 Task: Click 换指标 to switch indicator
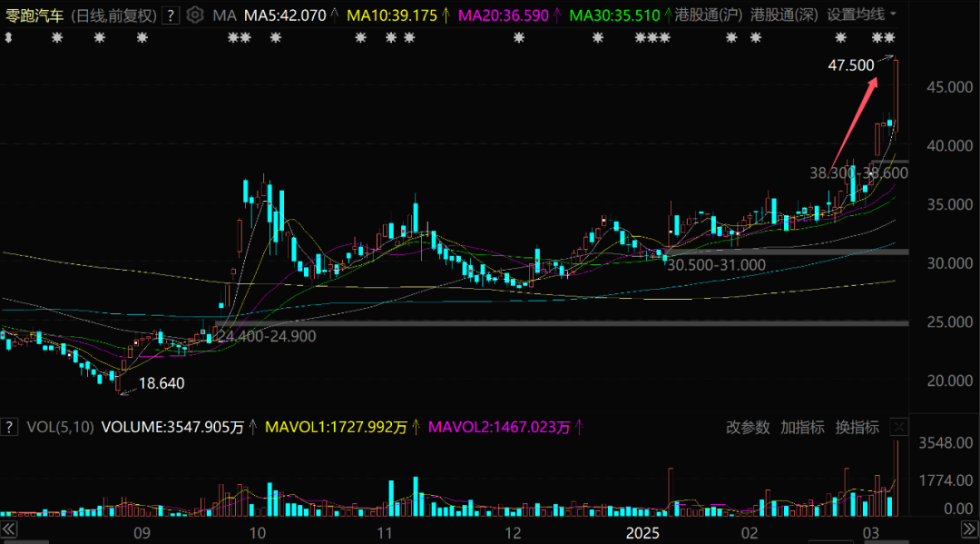click(857, 427)
